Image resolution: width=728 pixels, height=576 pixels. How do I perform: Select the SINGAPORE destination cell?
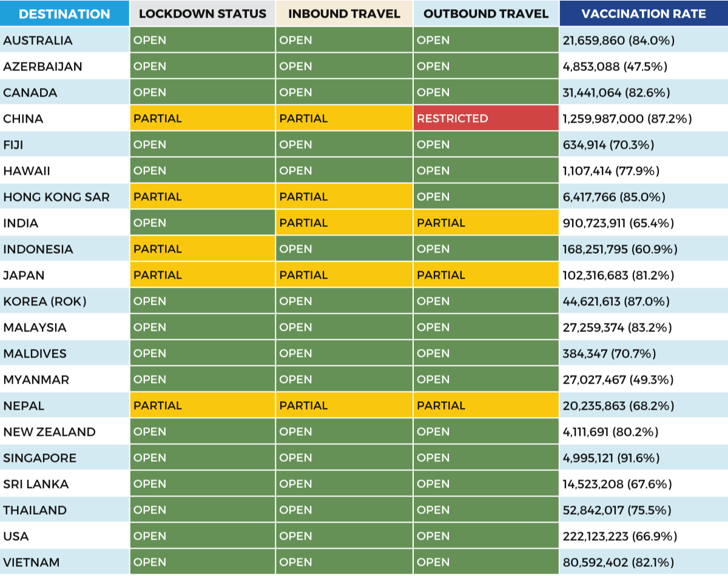pos(64,458)
